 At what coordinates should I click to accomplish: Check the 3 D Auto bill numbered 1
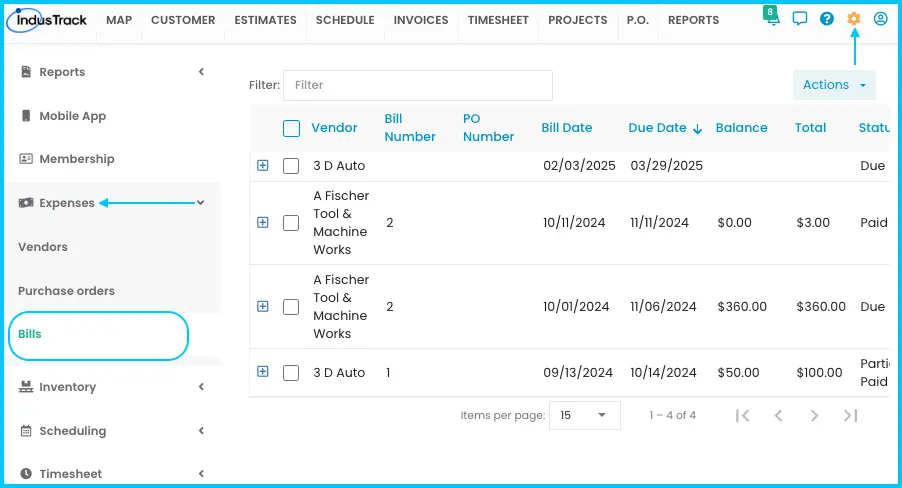[291, 373]
